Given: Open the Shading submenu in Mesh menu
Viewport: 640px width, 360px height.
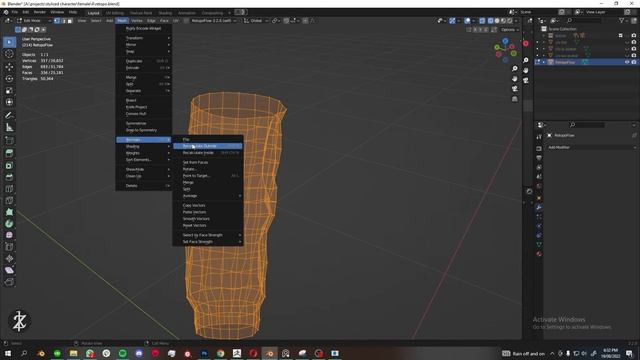Looking at the screenshot, I should 144,147.
